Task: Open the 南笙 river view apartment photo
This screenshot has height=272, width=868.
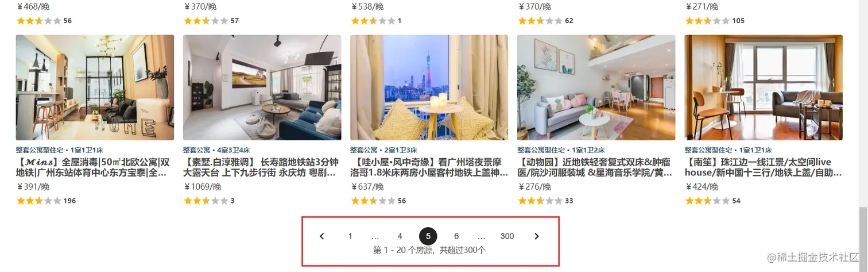Action: point(764,87)
